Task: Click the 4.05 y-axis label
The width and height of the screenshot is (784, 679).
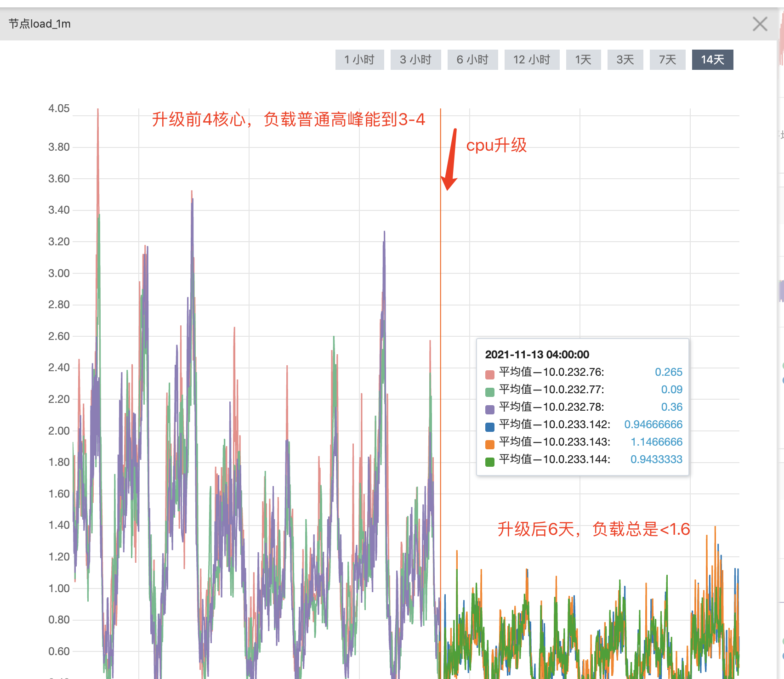Action: (x=59, y=108)
